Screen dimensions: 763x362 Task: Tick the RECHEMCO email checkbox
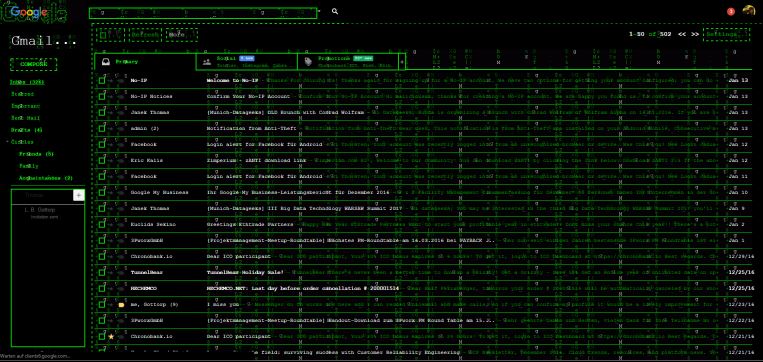[102, 289]
